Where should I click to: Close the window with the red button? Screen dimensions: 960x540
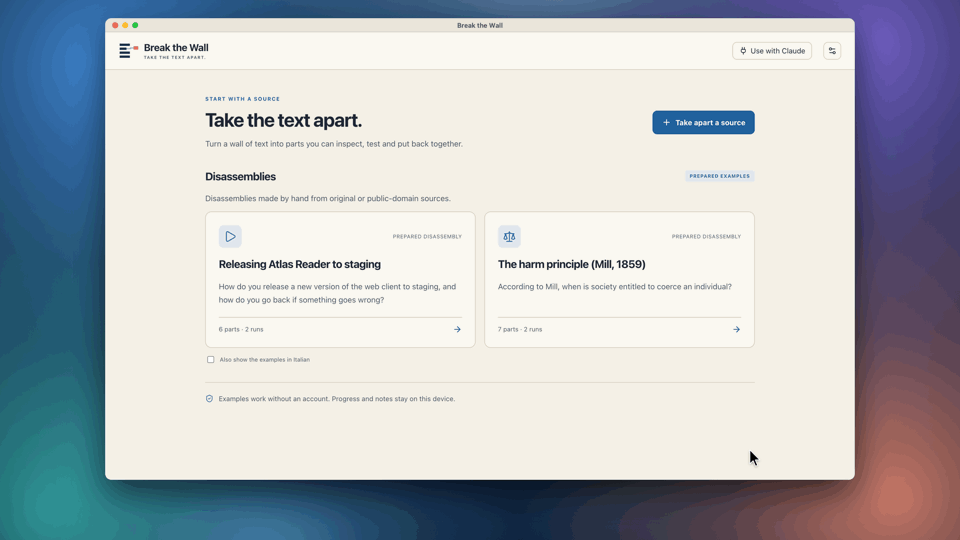[115, 25]
